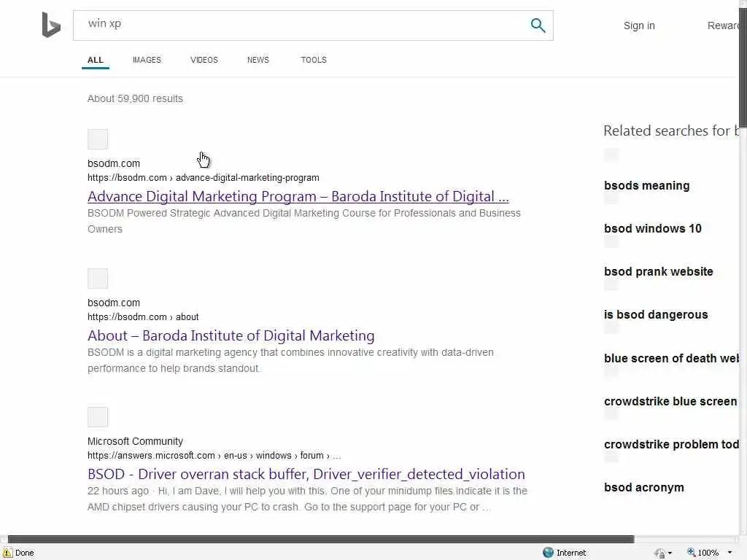Select the ALL search tab

(96, 60)
